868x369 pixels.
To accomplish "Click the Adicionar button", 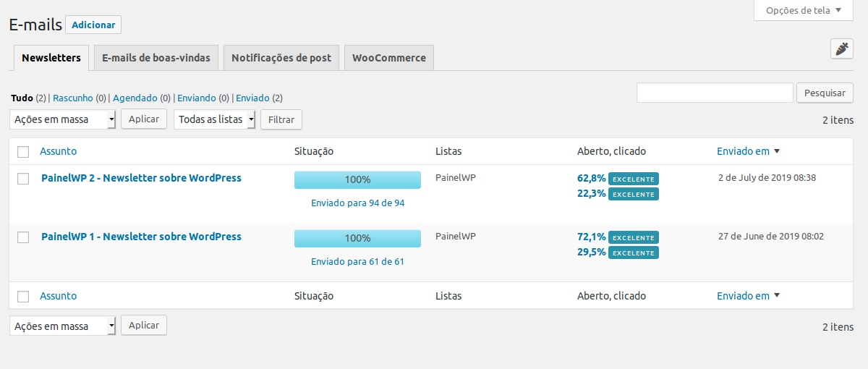I will point(93,25).
